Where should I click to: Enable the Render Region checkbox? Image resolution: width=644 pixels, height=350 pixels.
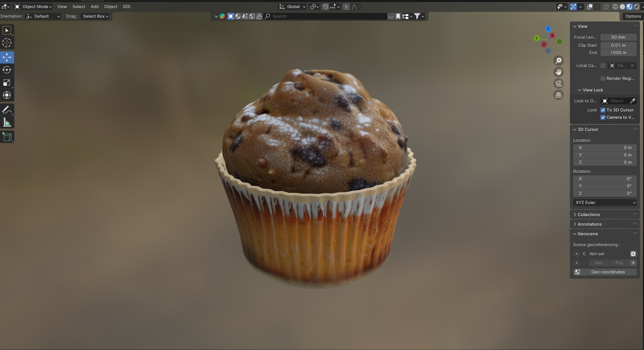(603, 78)
